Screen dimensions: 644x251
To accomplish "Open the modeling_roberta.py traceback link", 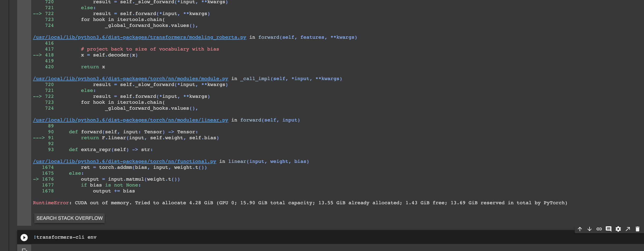I will tap(140, 37).
